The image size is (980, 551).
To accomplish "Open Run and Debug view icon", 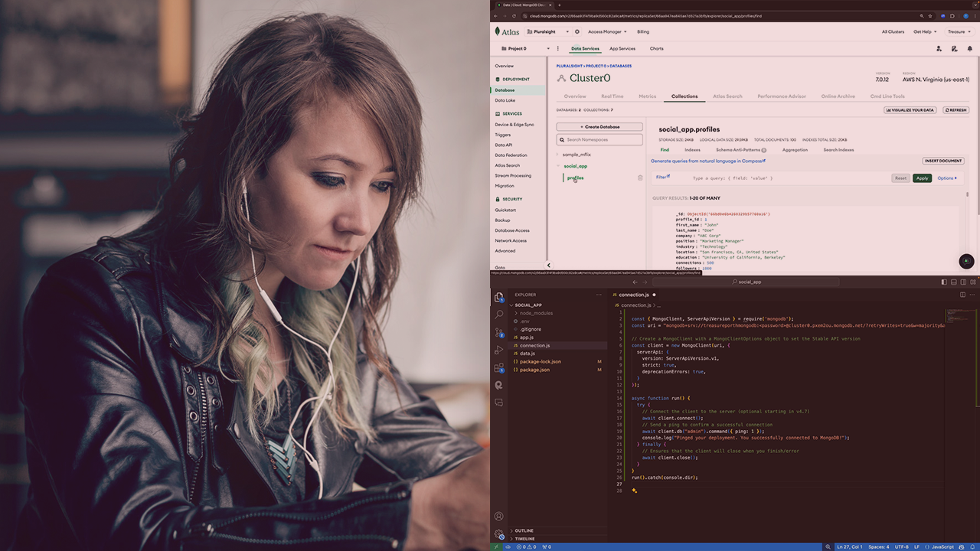I will [499, 350].
